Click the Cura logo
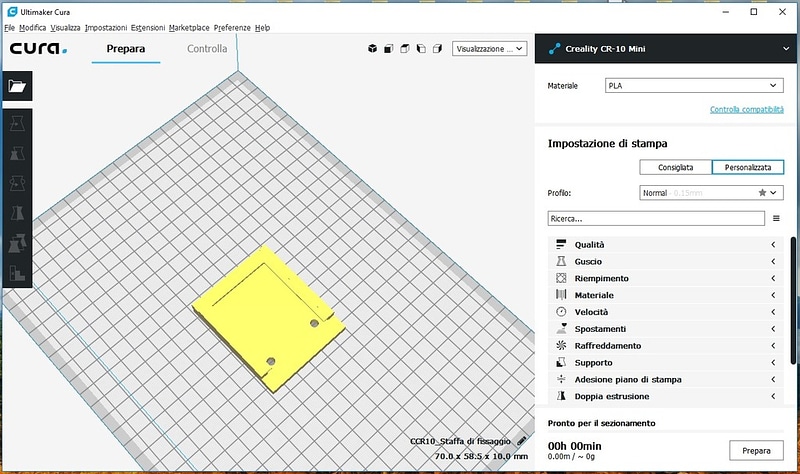800x474 pixels. point(39,48)
